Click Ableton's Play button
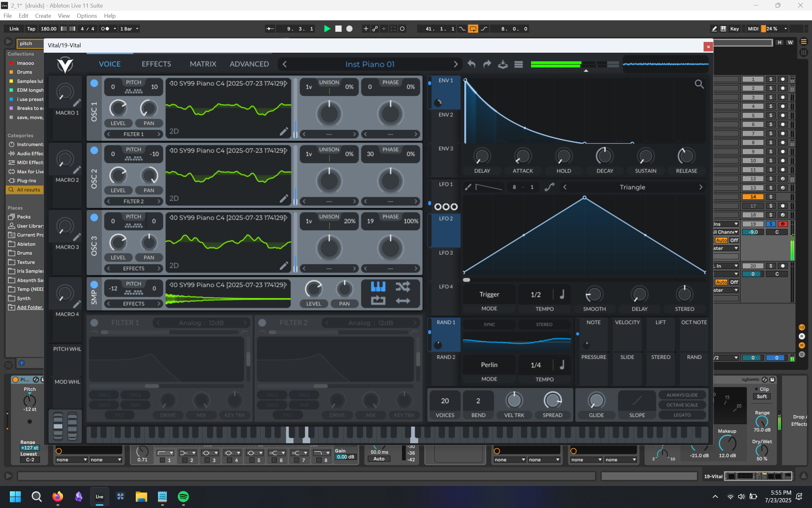The width and height of the screenshot is (812, 508). coord(327,29)
